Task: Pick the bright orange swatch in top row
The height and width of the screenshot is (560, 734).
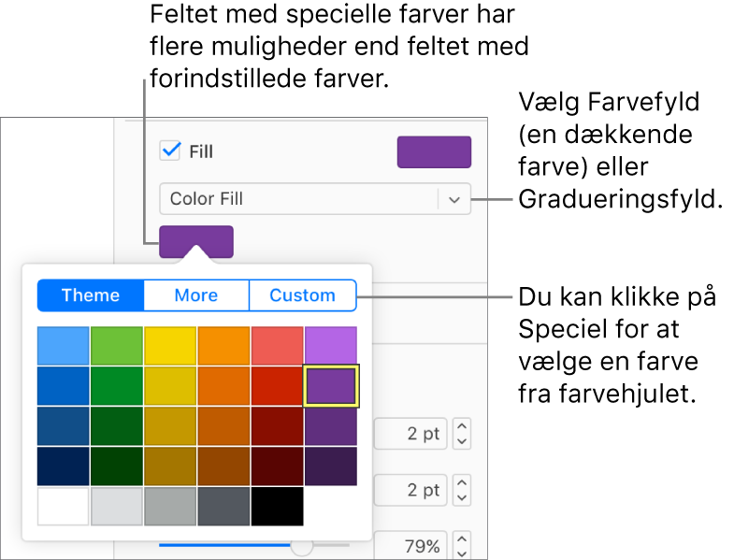Action: 223,346
